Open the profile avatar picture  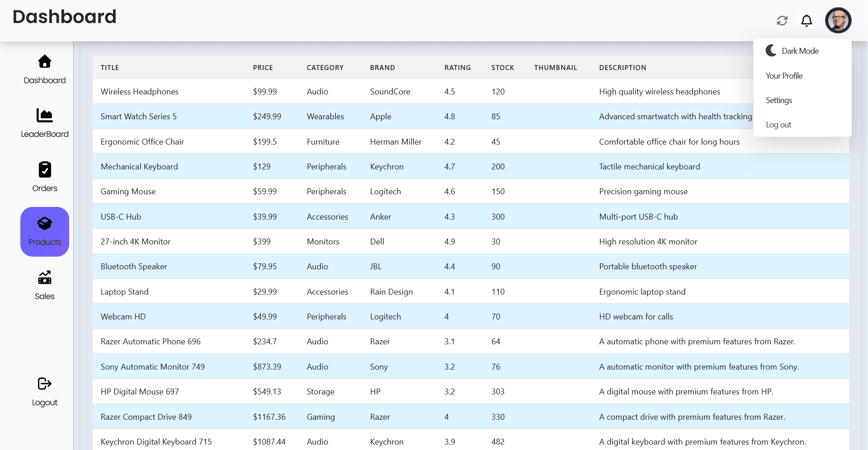pos(838,20)
